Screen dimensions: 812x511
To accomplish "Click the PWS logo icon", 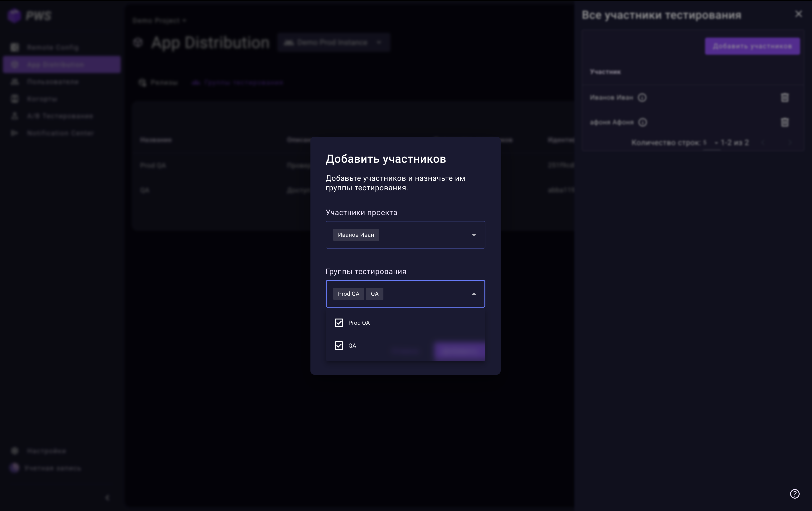I will click(x=14, y=16).
